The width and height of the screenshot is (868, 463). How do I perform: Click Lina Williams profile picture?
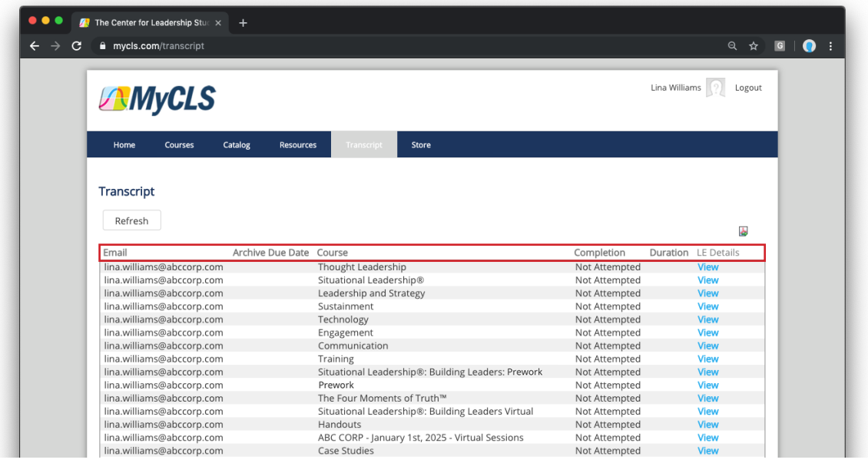point(716,88)
